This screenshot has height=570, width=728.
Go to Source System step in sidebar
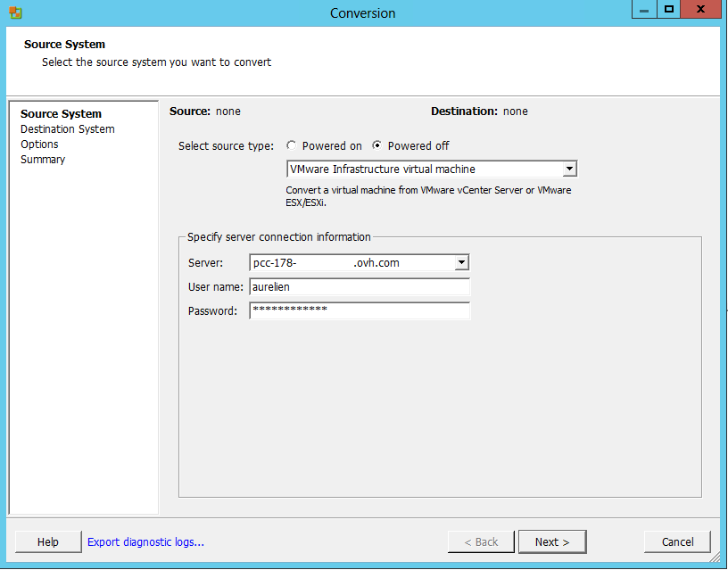coord(61,114)
